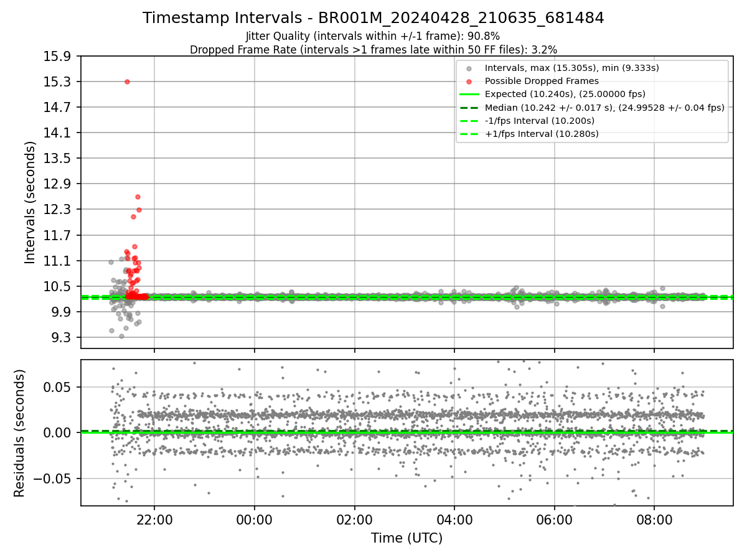Click the 'Time (UTC)' x-axis label
747x560 pixels.
pos(406,538)
